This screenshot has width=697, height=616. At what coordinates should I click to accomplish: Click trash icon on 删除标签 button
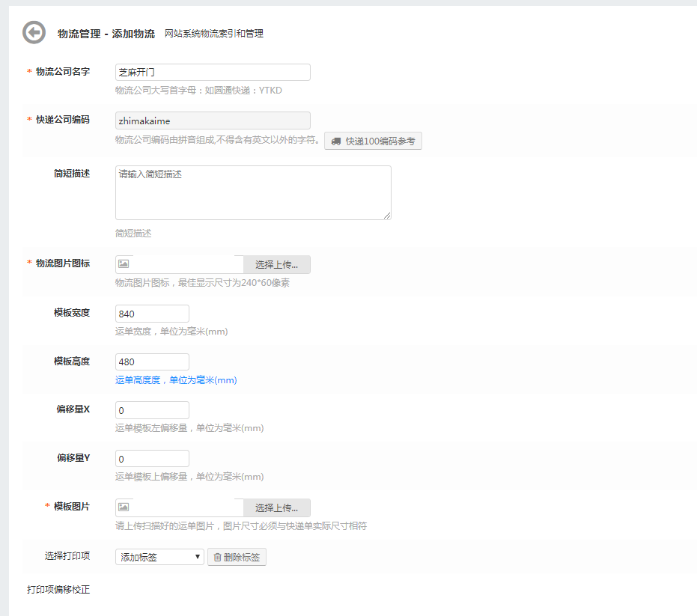[217, 557]
